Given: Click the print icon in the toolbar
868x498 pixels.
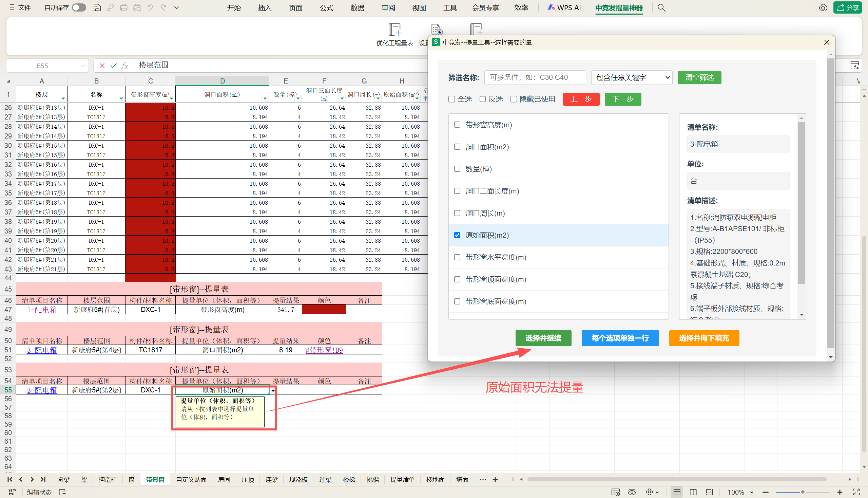Looking at the screenshot, I should pos(124,7).
